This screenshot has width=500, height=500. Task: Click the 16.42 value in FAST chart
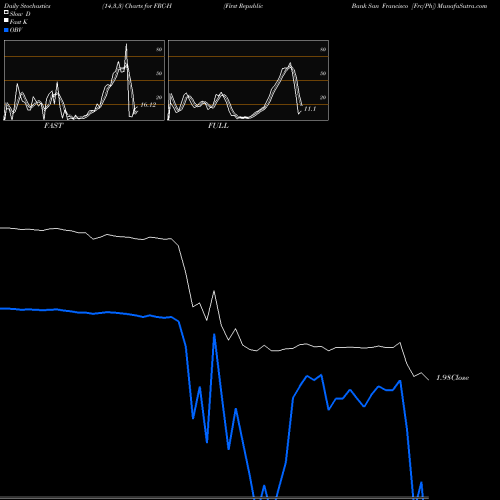point(148,105)
